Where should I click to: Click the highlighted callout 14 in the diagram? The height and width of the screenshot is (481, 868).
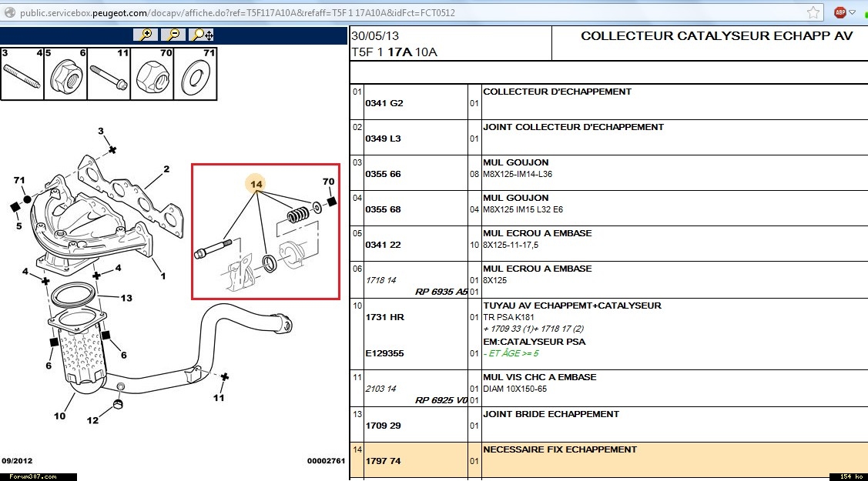tap(256, 184)
